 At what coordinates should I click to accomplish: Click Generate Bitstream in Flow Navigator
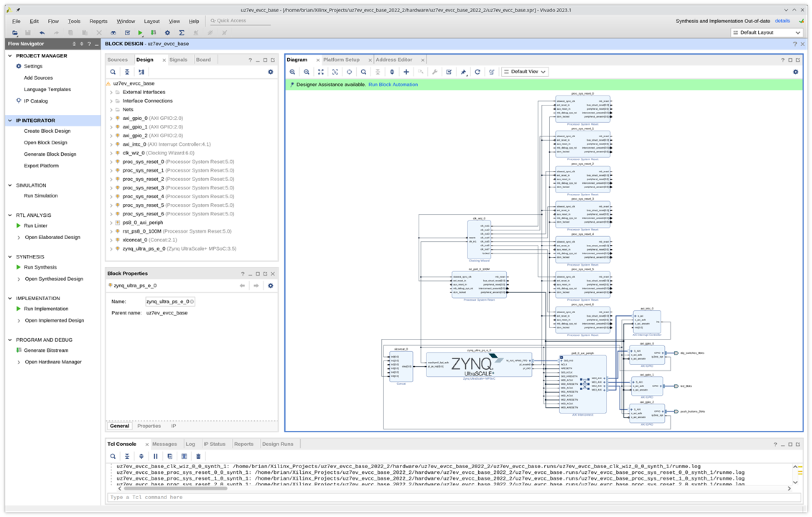coord(46,350)
